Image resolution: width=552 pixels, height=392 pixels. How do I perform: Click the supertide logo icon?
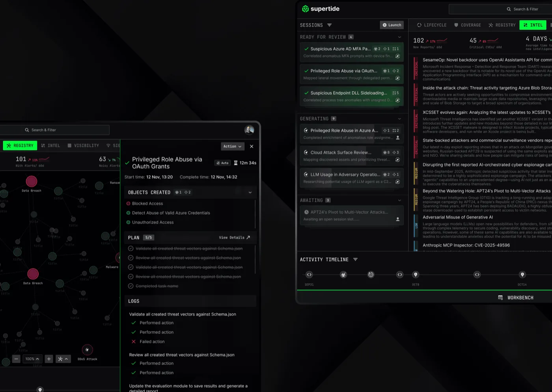pos(305,9)
